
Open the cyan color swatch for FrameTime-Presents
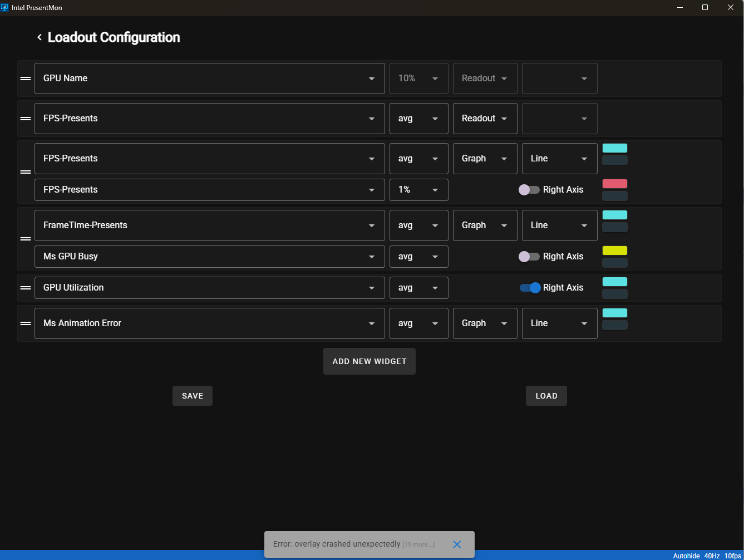(615, 215)
